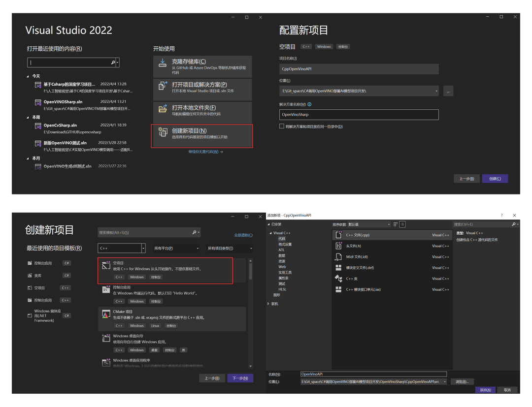Click the 空项目 template icon in list
The width and height of the screenshot is (532, 407).
pos(106,265)
